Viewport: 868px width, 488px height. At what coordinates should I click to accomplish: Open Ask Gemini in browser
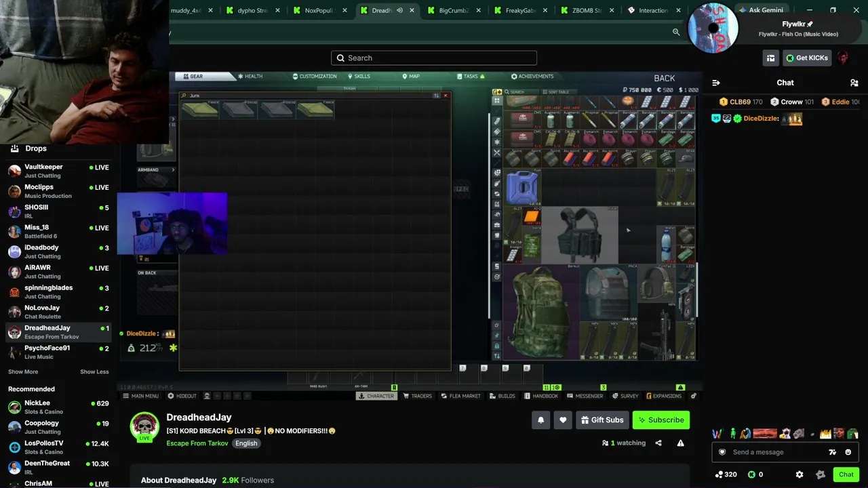[x=760, y=10]
